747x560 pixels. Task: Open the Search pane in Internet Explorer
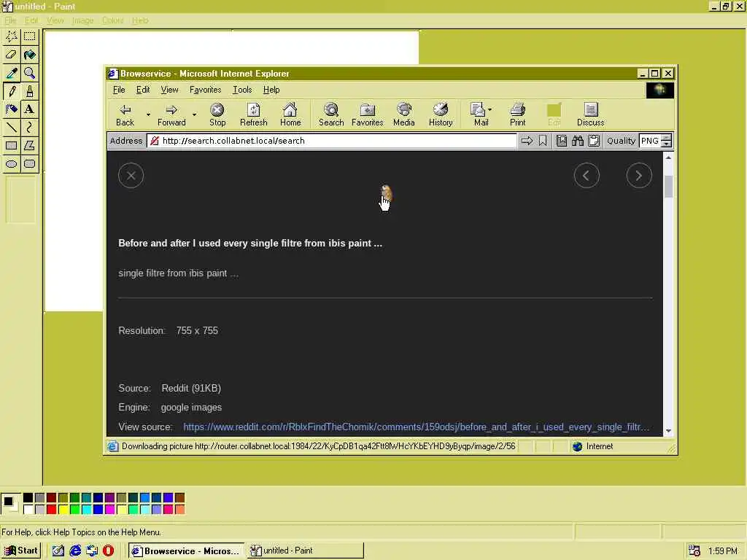point(331,114)
